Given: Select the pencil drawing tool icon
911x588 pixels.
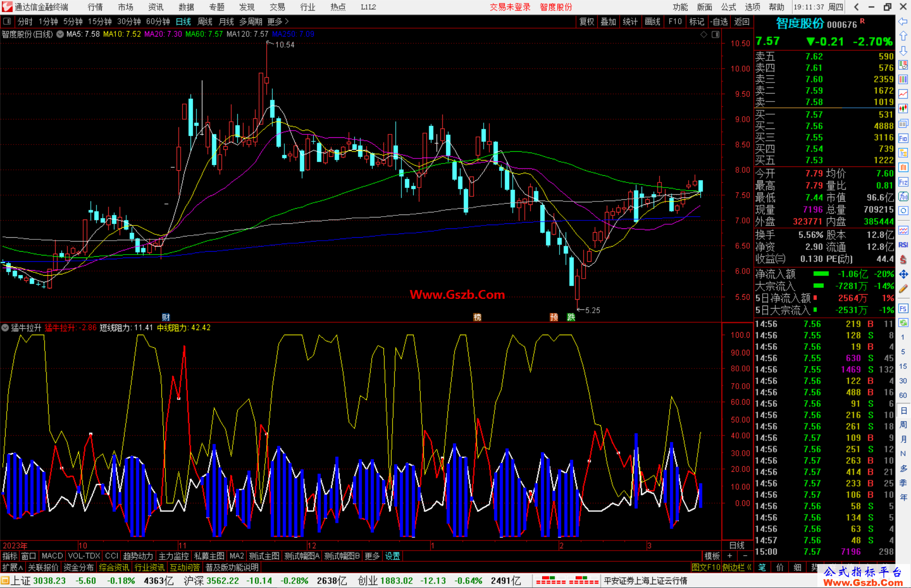Looking at the screenshot, I should tap(903, 289).
